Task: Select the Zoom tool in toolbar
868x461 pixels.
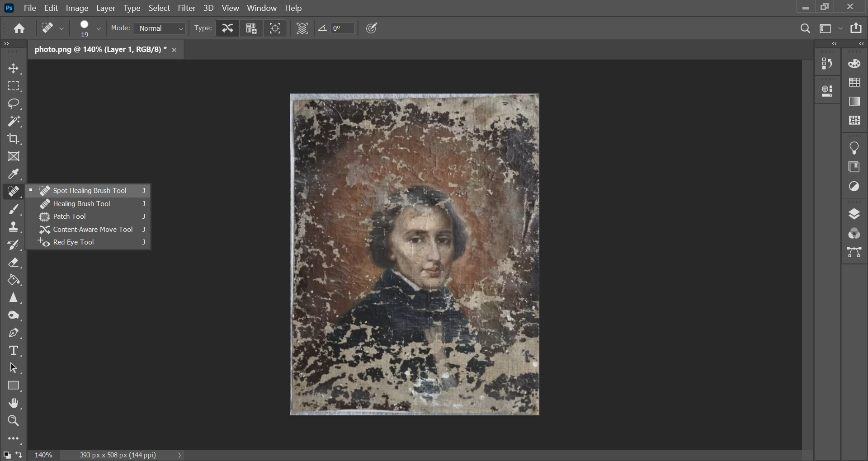Action: (x=14, y=421)
